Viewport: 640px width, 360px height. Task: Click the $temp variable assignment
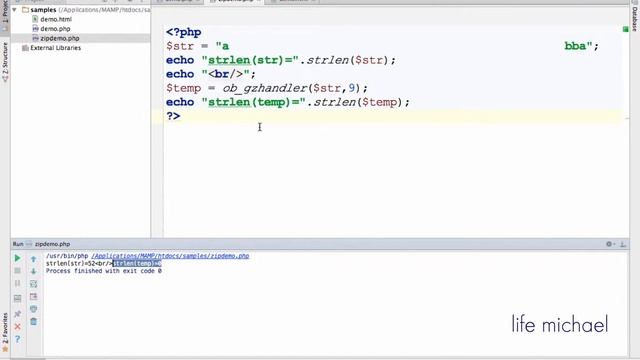tap(183, 88)
